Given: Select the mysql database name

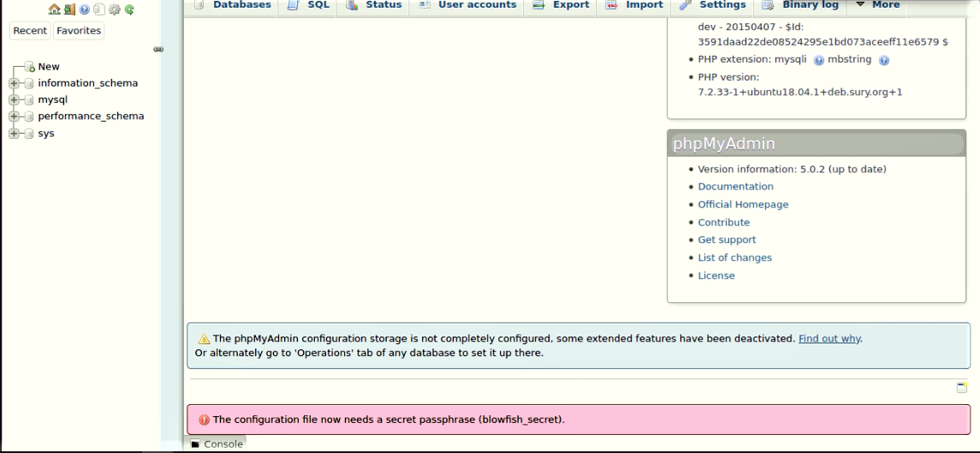Looking at the screenshot, I should [x=52, y=99].
